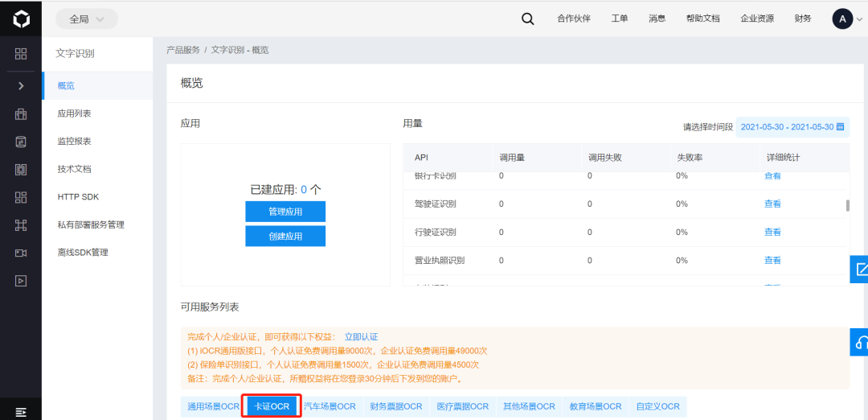Screen dimensions: 868x420
Task: Click the 驾驶证识别 API name cell
Action: click(435, 204)
